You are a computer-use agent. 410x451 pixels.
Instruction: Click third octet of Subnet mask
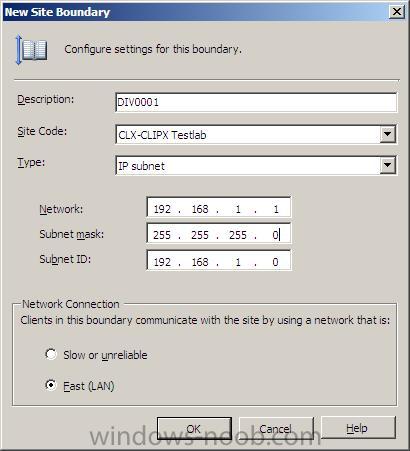(238, 235)
